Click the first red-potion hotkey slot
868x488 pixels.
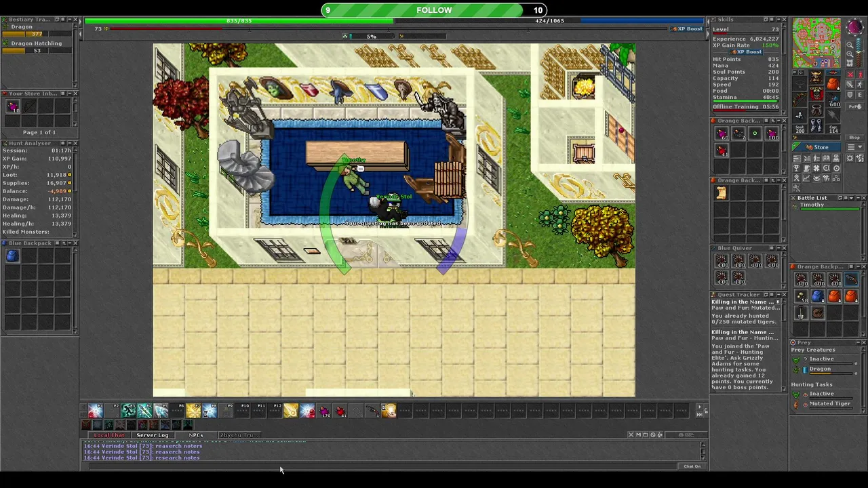click(96, 411)
